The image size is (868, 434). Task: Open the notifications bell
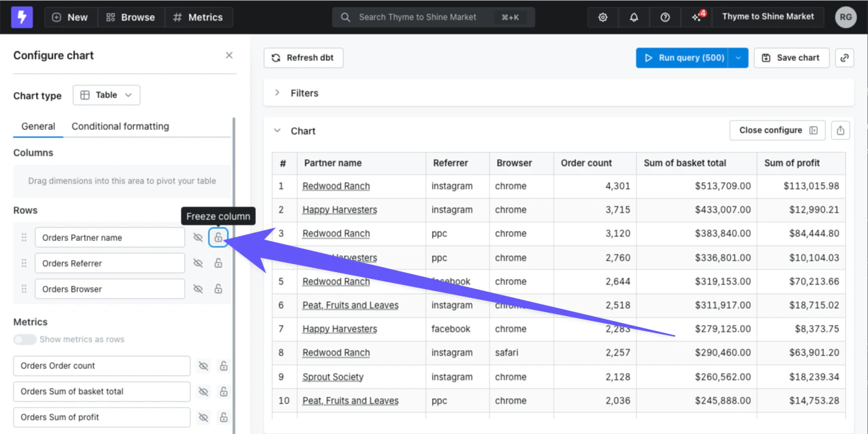click(634, 18)
